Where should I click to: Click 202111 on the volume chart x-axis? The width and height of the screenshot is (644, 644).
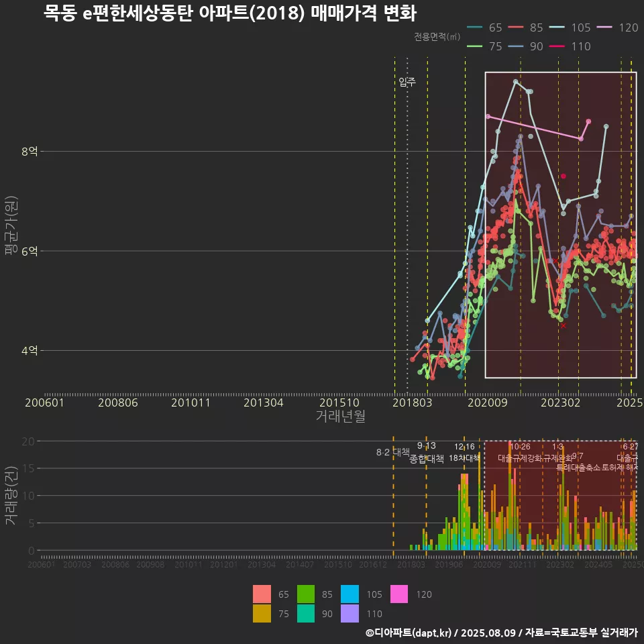pos(523,565)
